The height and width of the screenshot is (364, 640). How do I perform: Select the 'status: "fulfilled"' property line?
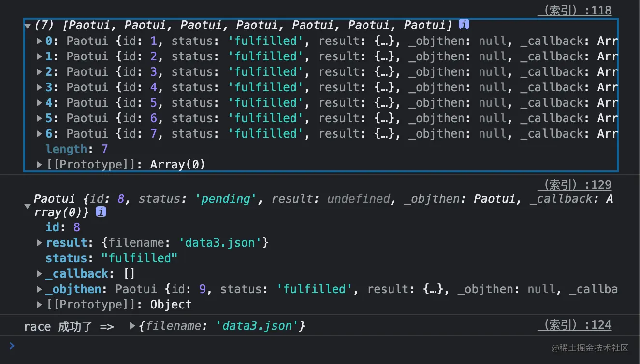[x=112, y=258]
